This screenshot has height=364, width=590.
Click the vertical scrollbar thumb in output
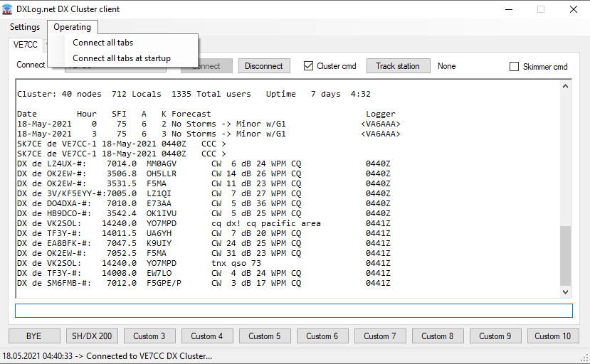tap(565, 256)
